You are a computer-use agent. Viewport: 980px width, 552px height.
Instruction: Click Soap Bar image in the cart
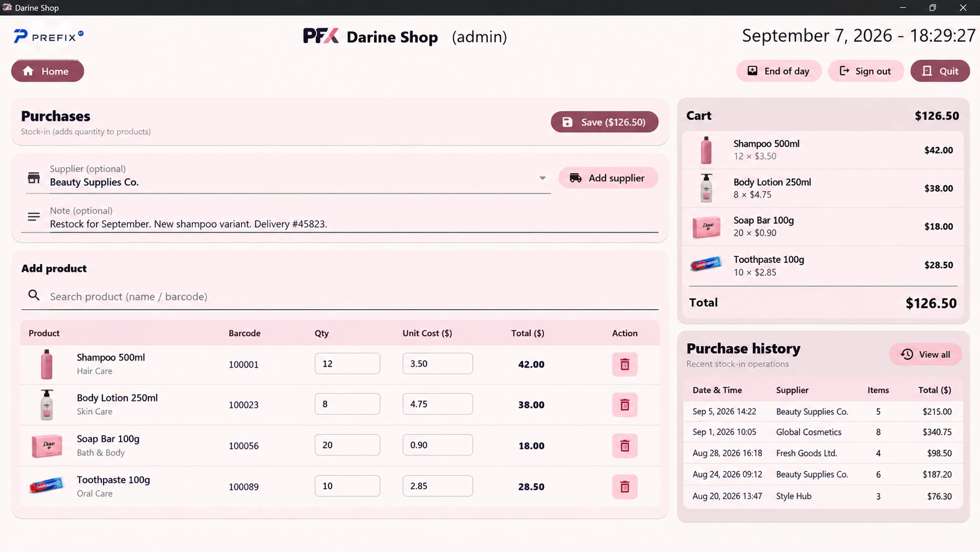[706, 227]
